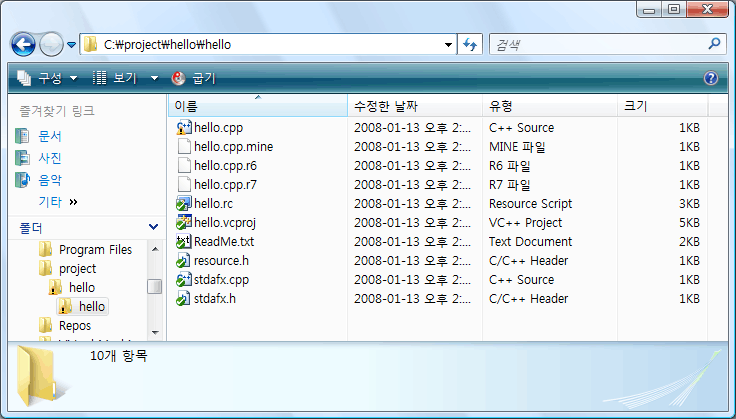Click the folder tree down scroll arrow
Image resolution: width=736 pixels, height=419 pixels.
point(154,331)
